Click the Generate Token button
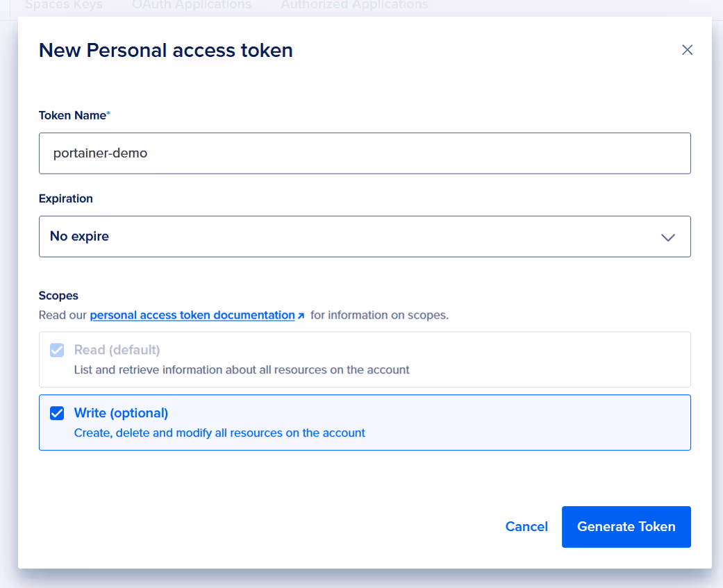Screen dimensions: 723x588 click(x=626, y=527)
